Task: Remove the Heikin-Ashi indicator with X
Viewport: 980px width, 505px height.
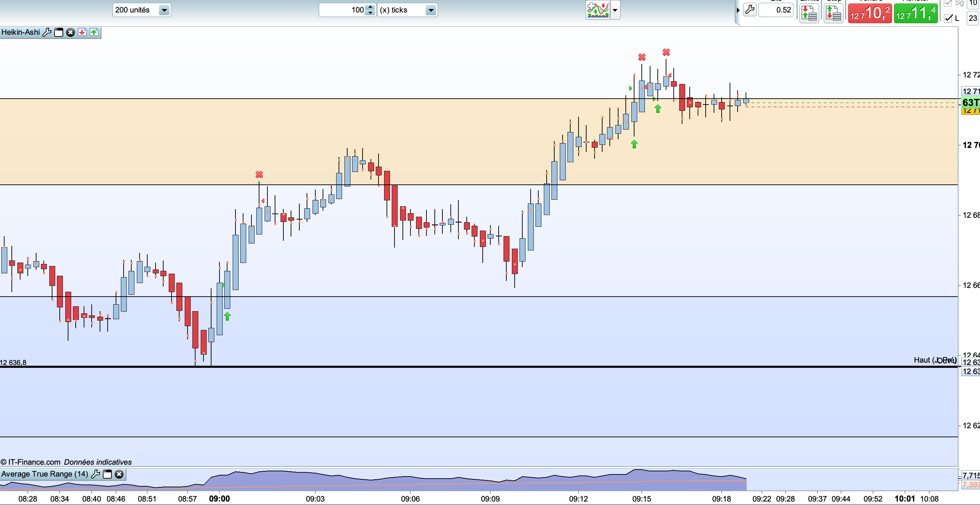Action: [x=70, y=32]
